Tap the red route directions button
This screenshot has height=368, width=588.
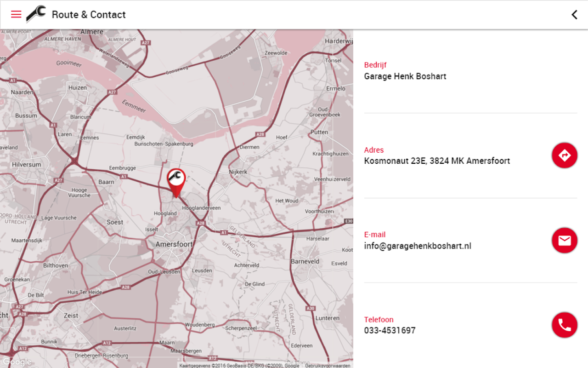click(564, 155)
